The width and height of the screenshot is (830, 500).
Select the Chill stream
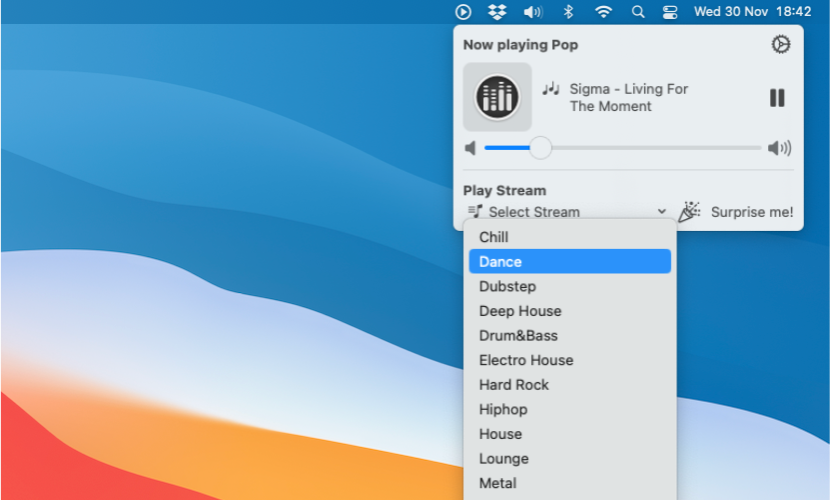570,237
